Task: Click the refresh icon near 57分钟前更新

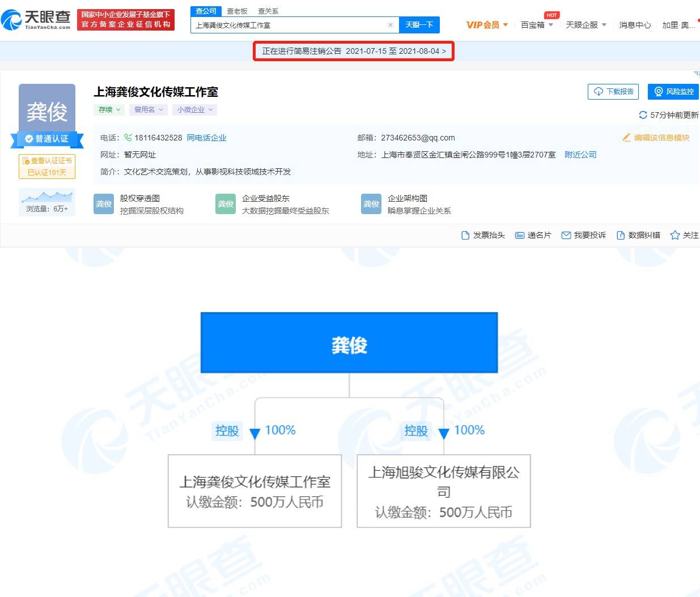Action: pyautogui.click(x=642, y=115)
